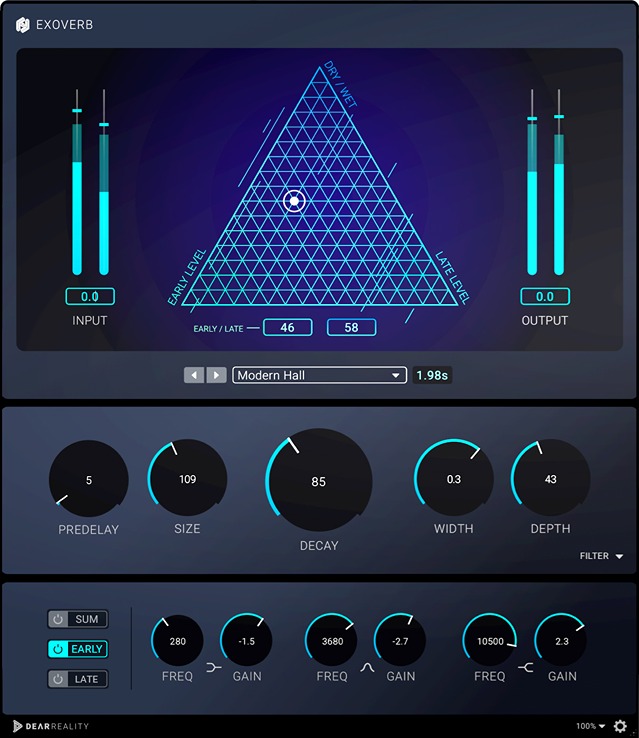Click the right output meter level marker
The height and width of the screenshot is (738, 639).
tap(559, 116)
